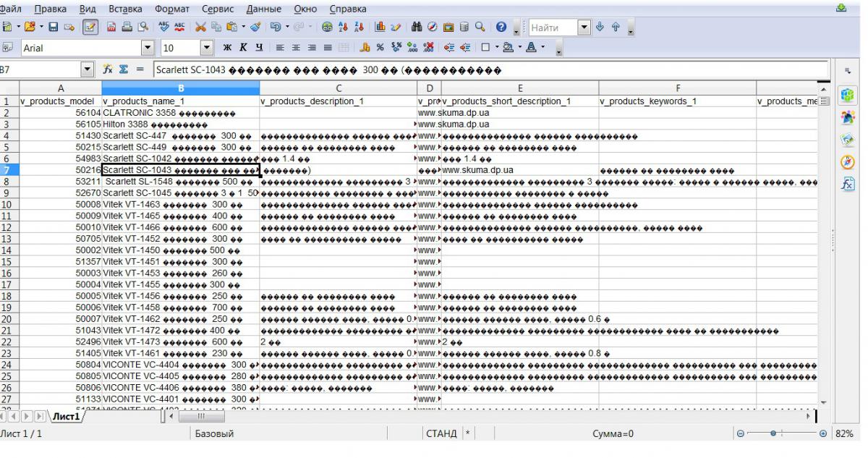Toggle italic formatting
The height and width of the screenshot is (458, 868).
point(242,48)
